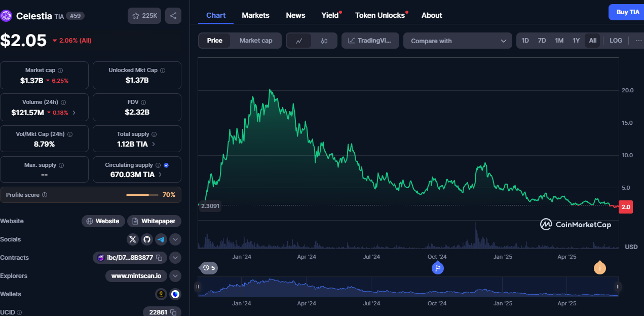Open the Chart tab
This screenshot has height=316, width=644.
click(216, 15)
